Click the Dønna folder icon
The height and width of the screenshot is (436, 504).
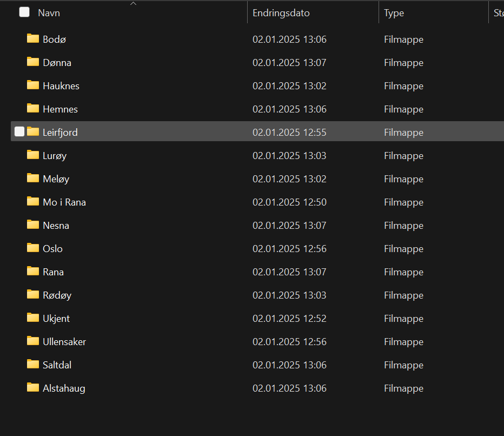pyautogui.click(x=33, y=62)
